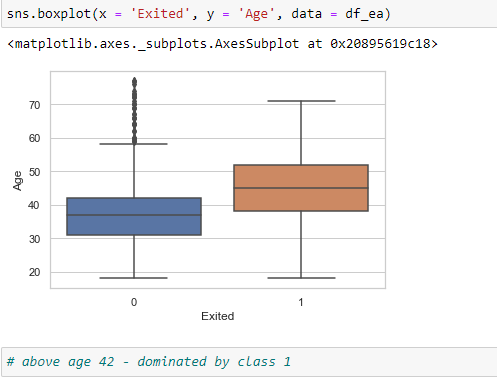The image size is (497, 384).
Task: Click the y-axis tick label 70
Action: click(x=34, y=105)
